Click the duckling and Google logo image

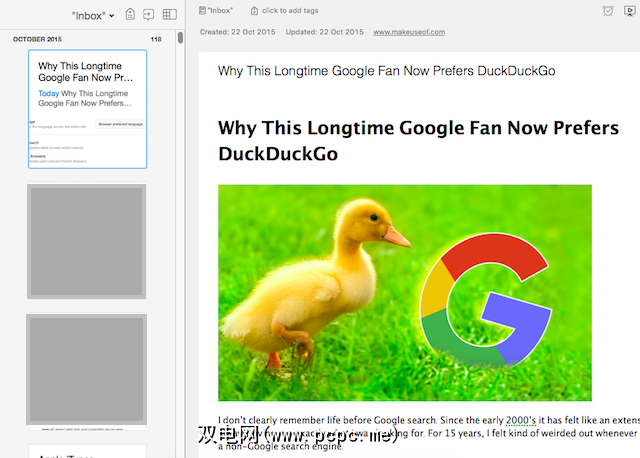(x=405, y=293)
